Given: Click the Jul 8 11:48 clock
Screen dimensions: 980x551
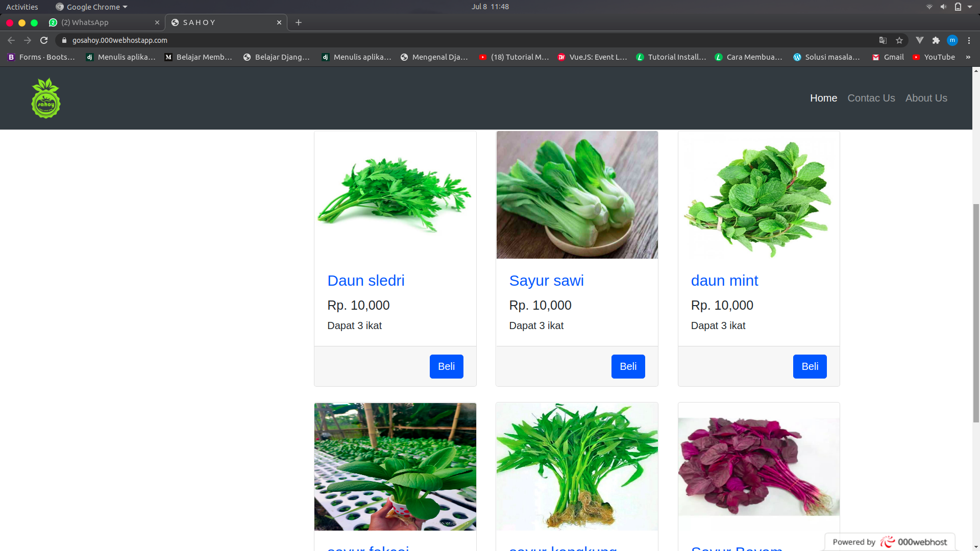Looking at the screenshot, I should click(490, 7).
